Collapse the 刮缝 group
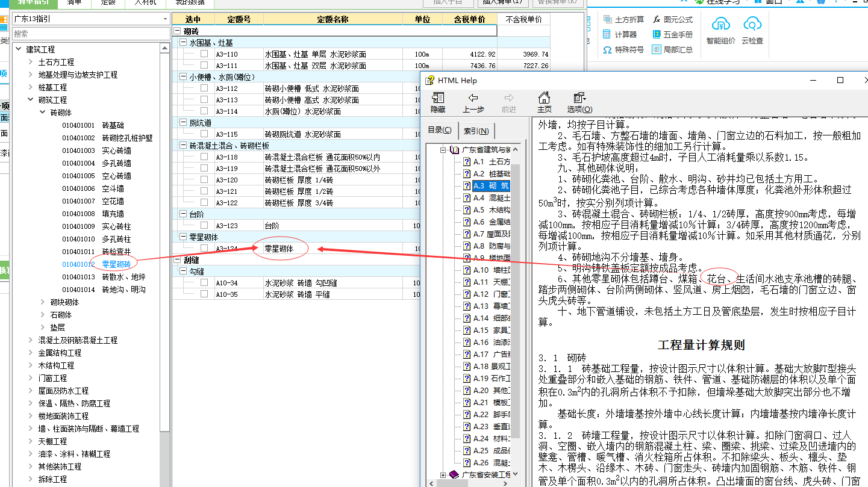This screenshot has height=487, width=868. (177, 260)
